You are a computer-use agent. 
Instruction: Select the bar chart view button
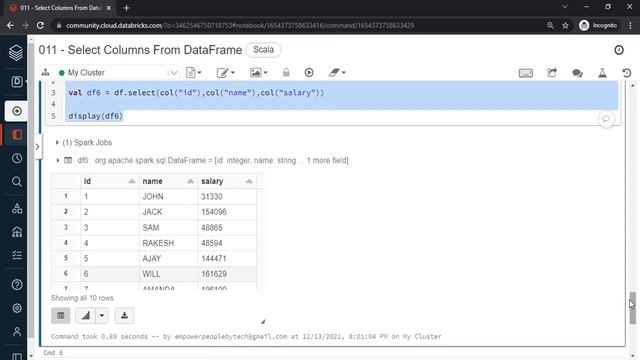pos(85,316)
